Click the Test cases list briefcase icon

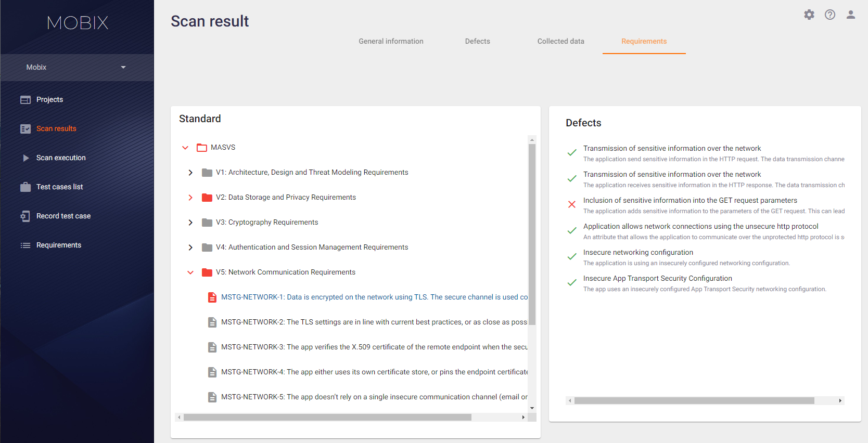pyautogui.click(x=25, y=187)
